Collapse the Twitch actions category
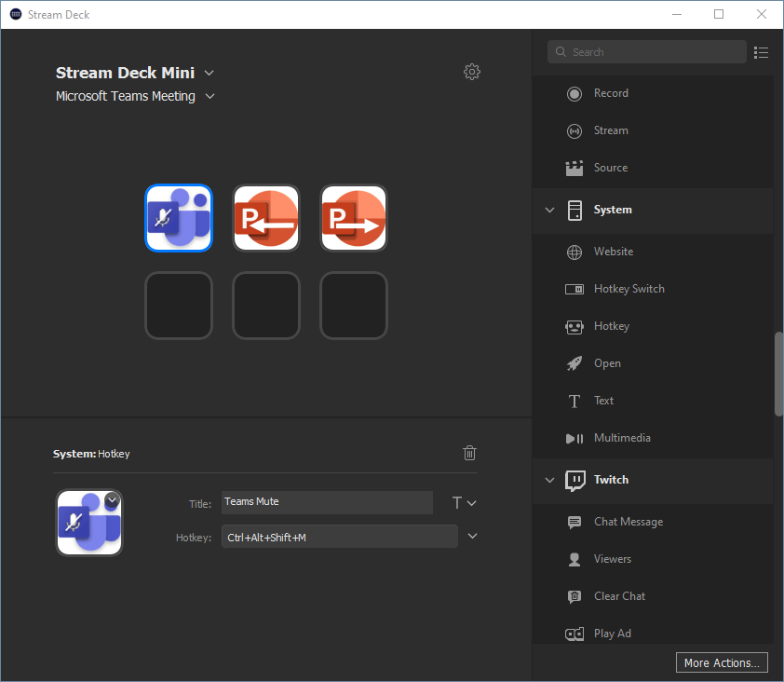 coord(549,480)
